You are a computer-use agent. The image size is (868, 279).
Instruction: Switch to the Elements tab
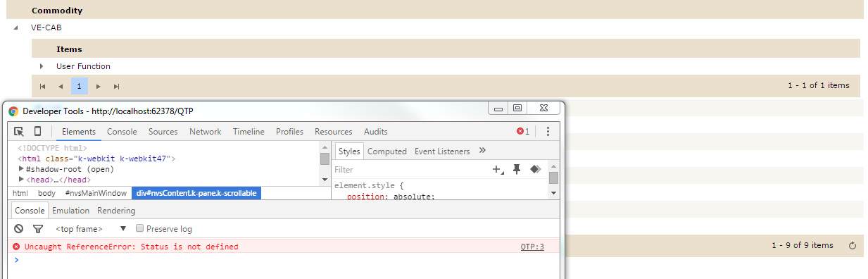(79, 132)
